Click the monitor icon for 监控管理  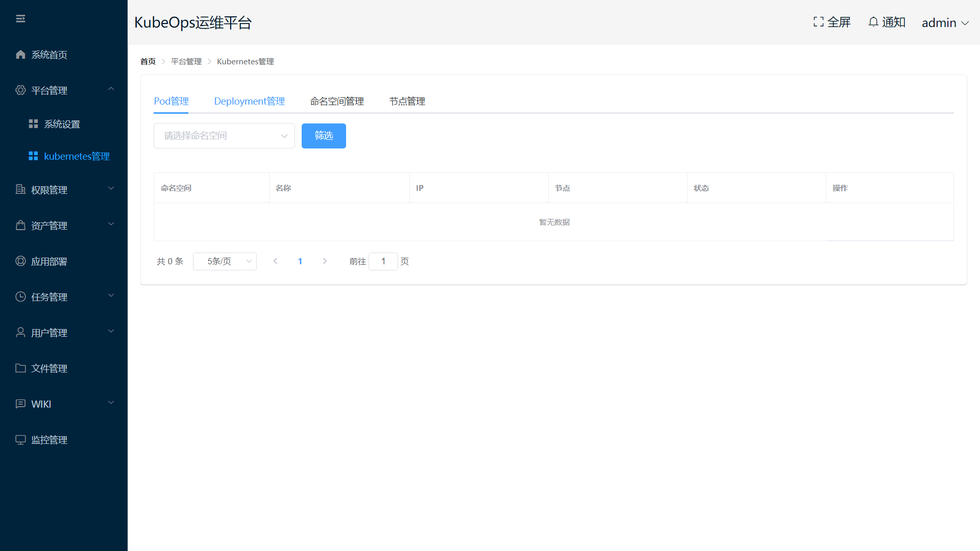[x=20, y=440]
